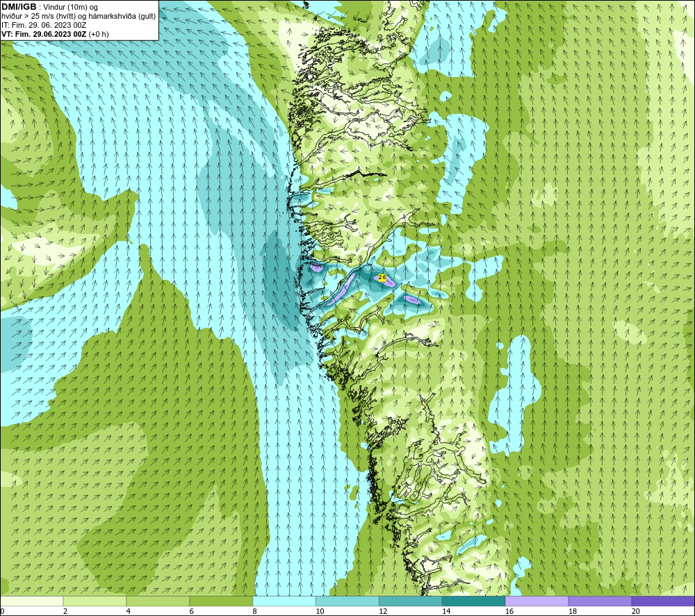This screenshot has width=695, height=616.
Task: Pick the light cyan 8–10 m/s scale swatch
Action: (284, 601)
